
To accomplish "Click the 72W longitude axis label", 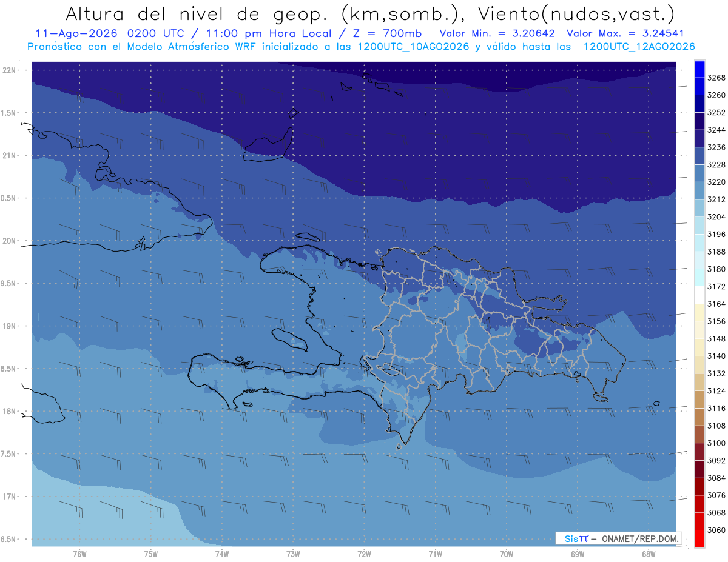I will [364, 554].
